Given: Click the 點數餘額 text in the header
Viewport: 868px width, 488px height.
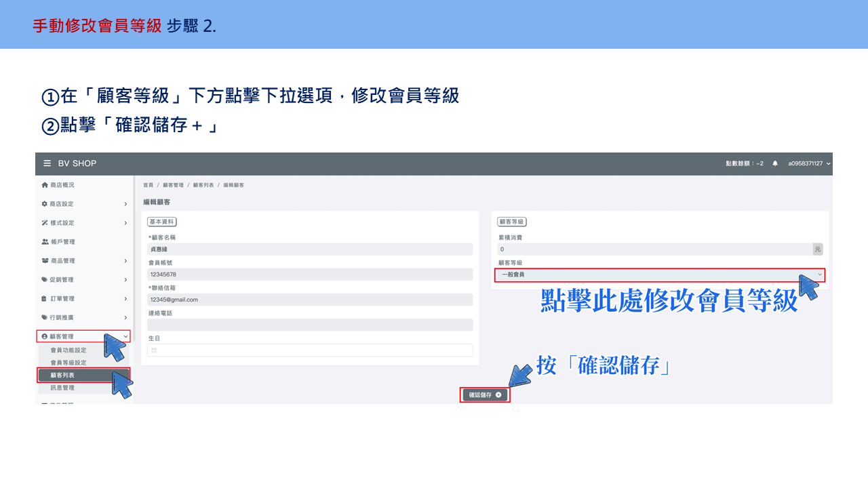Looking at the screenshot, I should pos(745,163).
